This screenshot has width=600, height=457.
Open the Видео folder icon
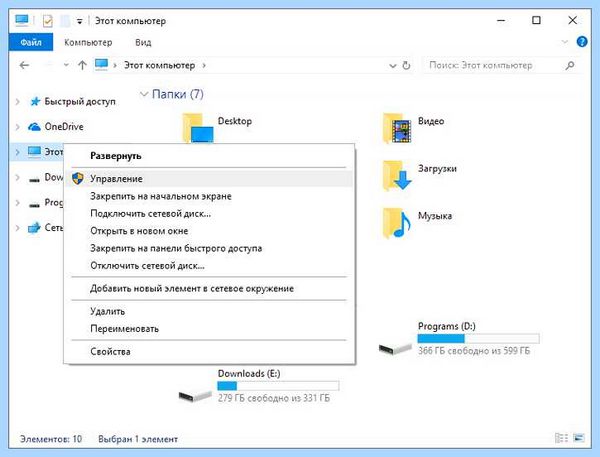(397, 128)
